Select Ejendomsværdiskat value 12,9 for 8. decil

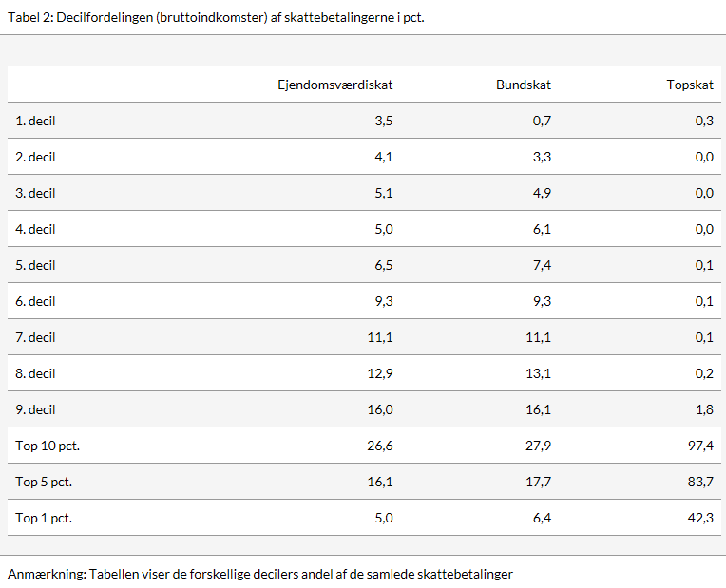(x=379, y=373)
